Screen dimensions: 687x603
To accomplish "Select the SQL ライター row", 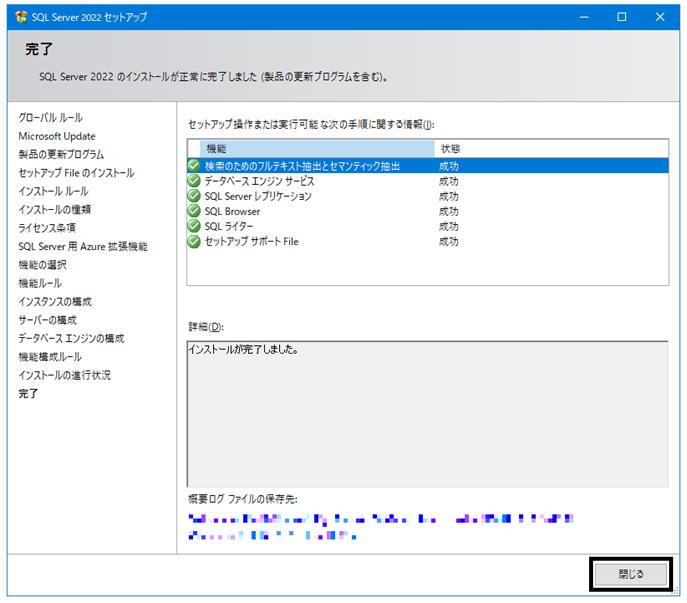I will [x=428, y=226].
